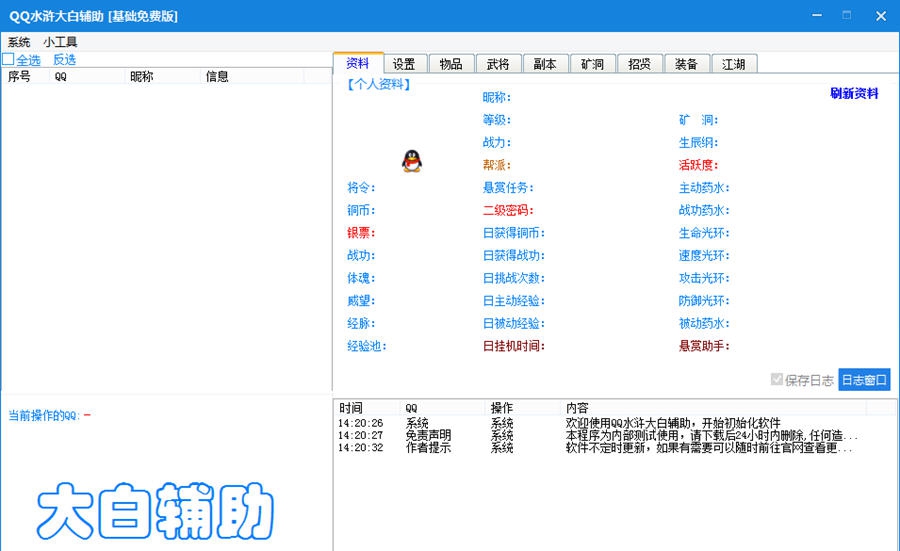Click the 经验池 field label

[367, 346]
